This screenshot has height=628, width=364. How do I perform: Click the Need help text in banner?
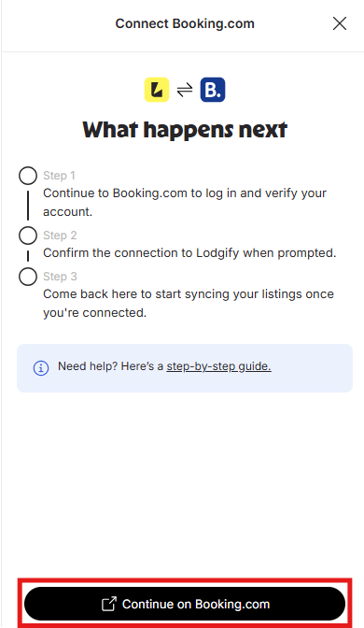(x=111, y=366)
